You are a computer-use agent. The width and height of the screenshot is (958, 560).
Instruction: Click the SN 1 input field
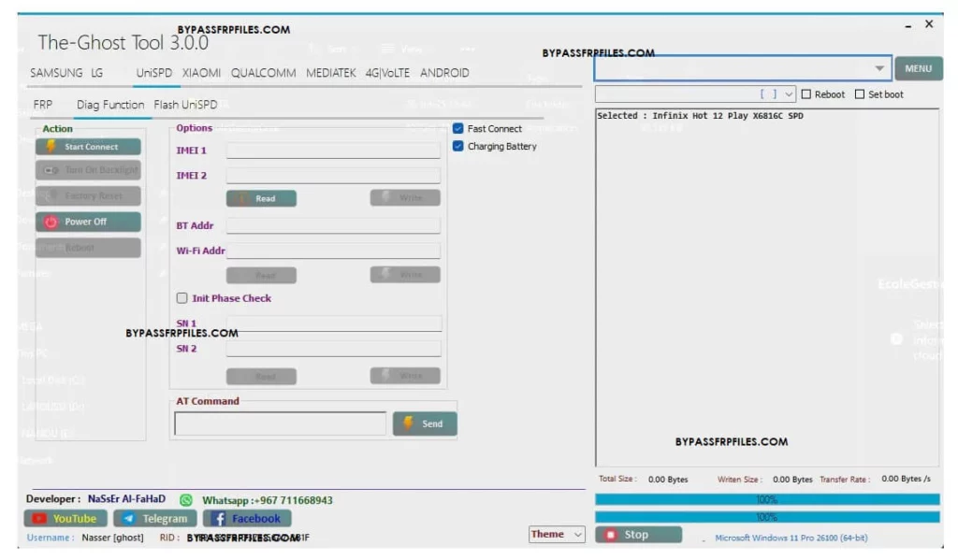coord(334,323)
